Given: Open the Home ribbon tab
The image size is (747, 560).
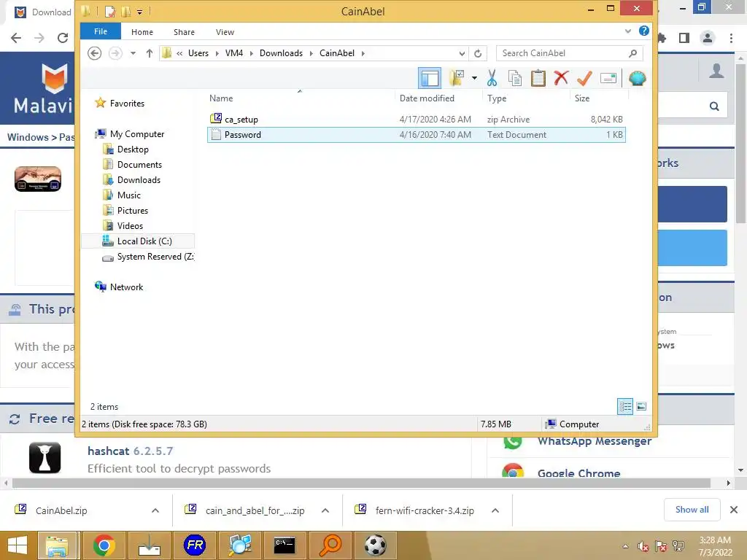Looking at the screenshot, I should coord(142,32).
